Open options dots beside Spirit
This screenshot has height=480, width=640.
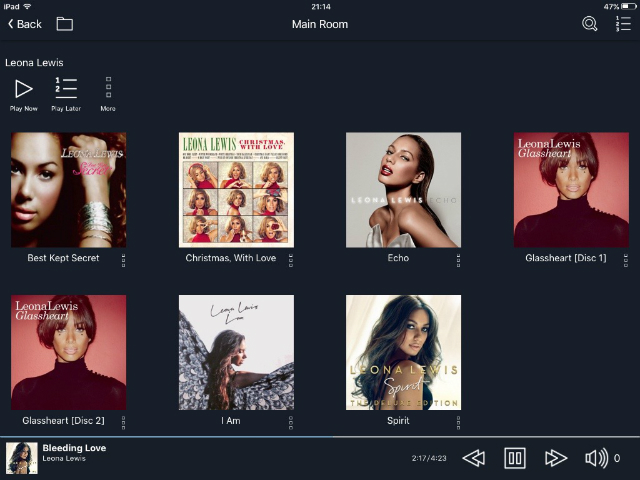click(x=458, y=423)
